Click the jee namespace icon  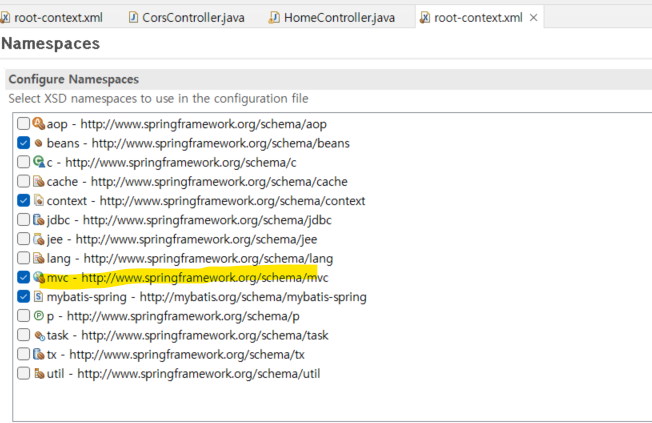pos(39,239)
